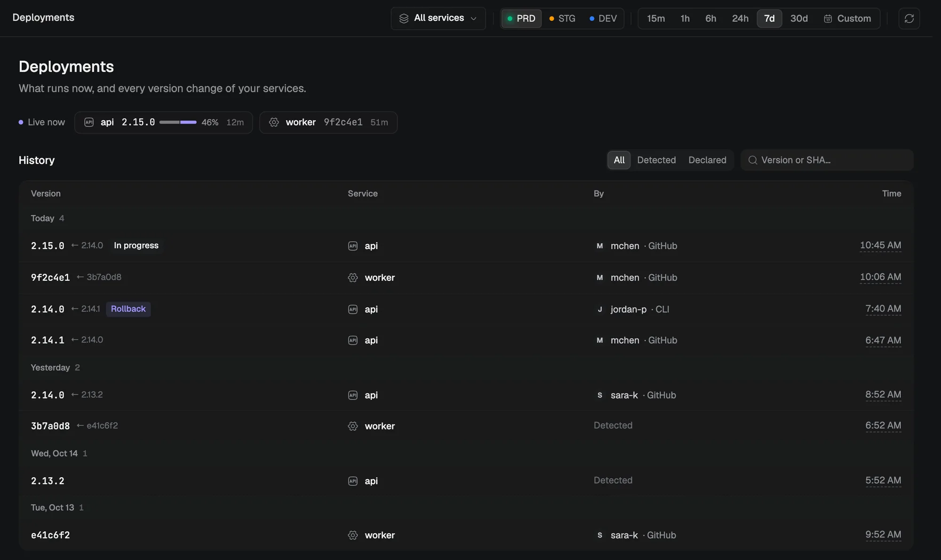Click api service icon in 2.15.0 row

click(x=353, y=246)
